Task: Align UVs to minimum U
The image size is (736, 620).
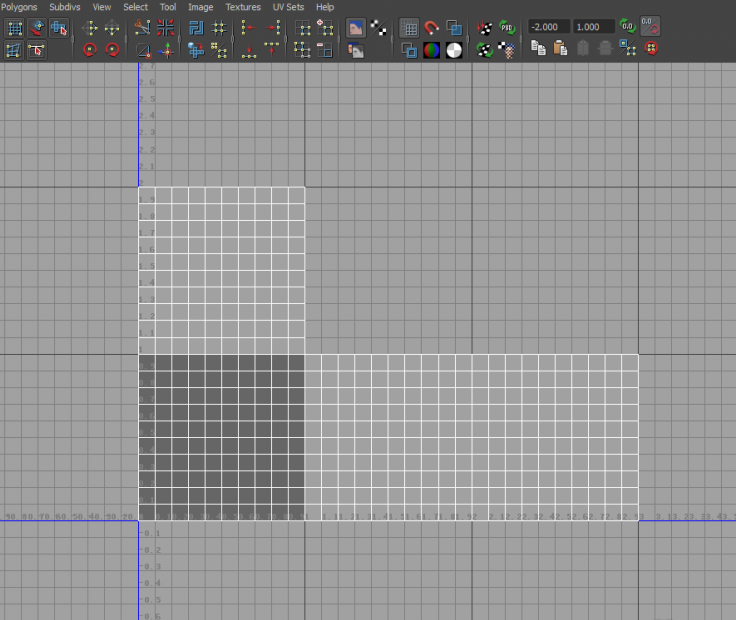Action: point(248,28)
